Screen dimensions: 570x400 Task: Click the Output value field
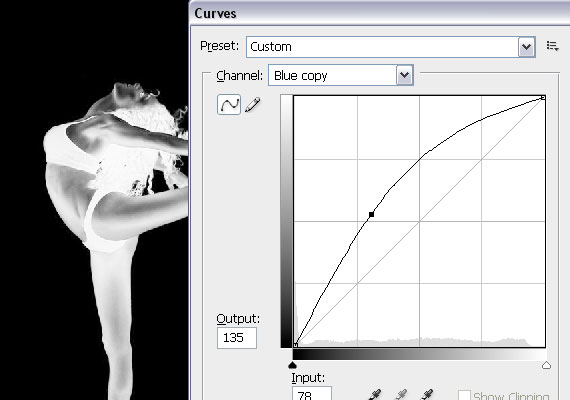click(237, 338)
